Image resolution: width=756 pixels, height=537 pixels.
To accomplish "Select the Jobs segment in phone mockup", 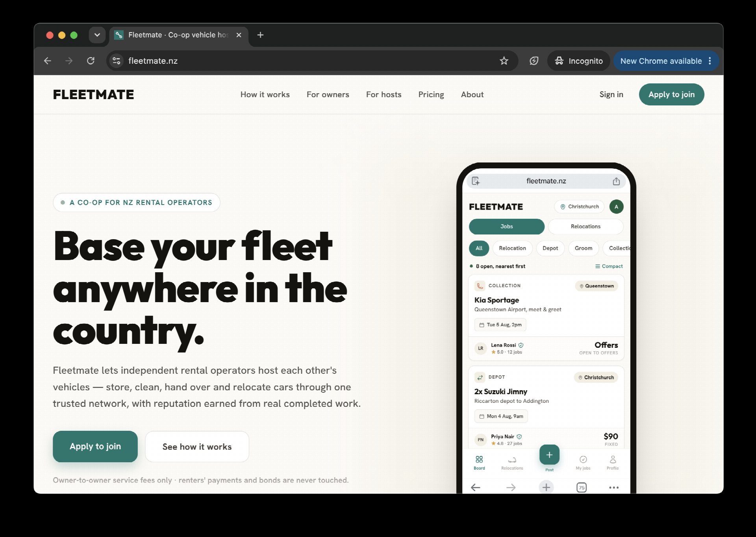I will point(506,226).
